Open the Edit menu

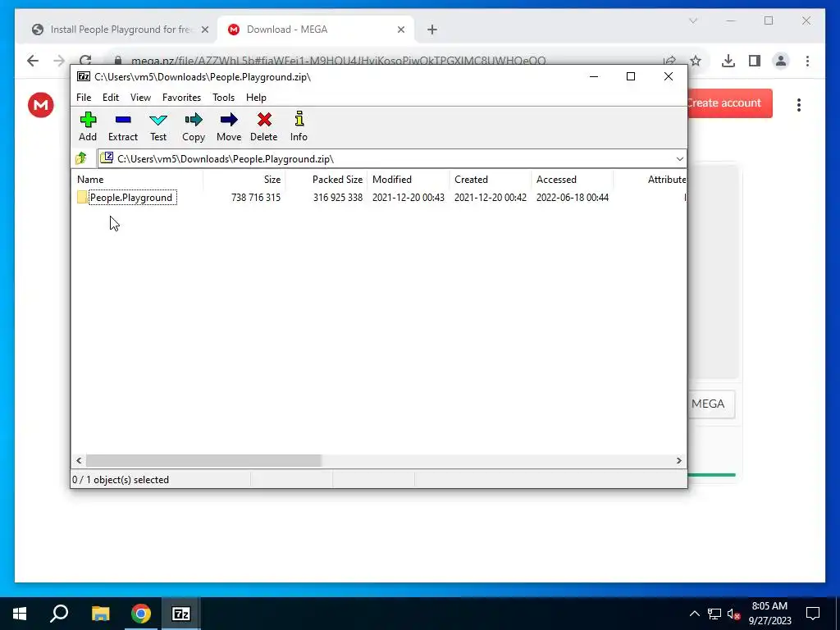pyautogui.click(x=111, y=98)
